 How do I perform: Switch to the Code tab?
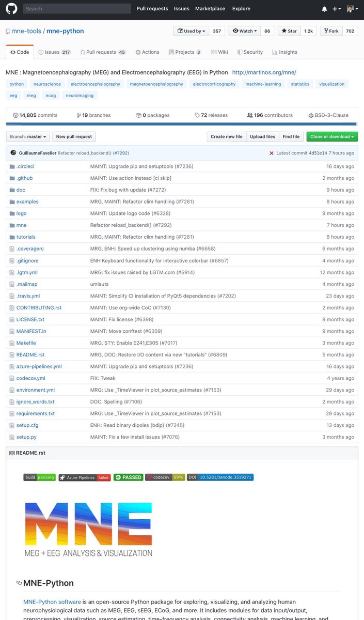[x=20, y=52]
